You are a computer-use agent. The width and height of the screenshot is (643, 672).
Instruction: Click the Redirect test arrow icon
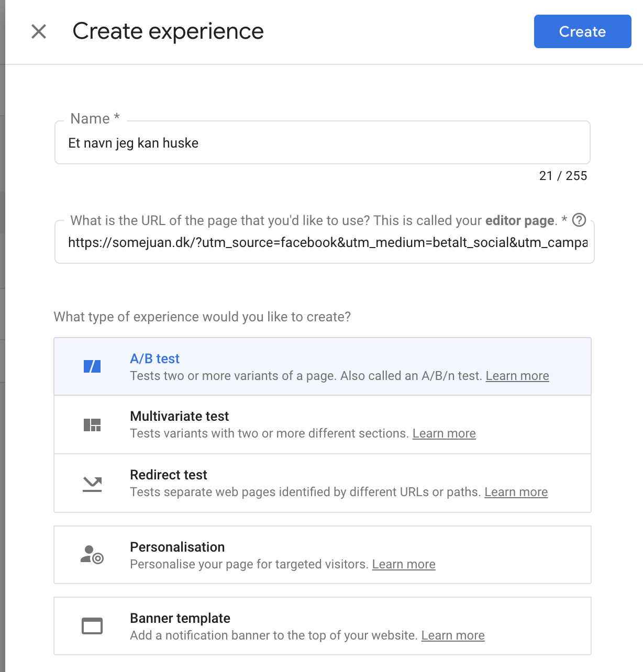[92, 484]
